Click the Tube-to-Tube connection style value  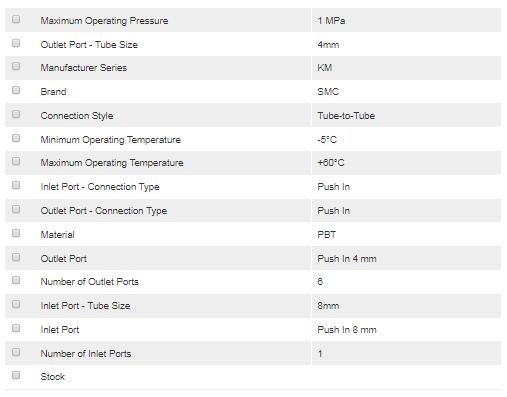click(x=346, y=116)
